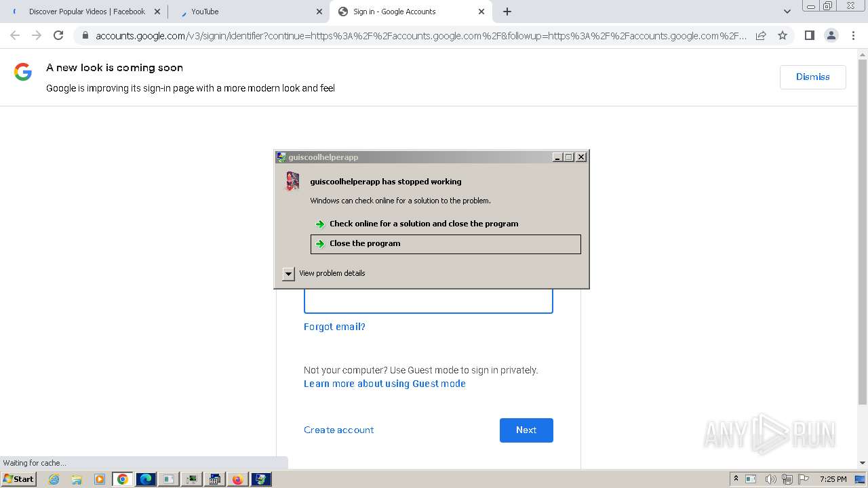Close the Facebook tab
The image size is (868, 488).
[x=157, y=12]
